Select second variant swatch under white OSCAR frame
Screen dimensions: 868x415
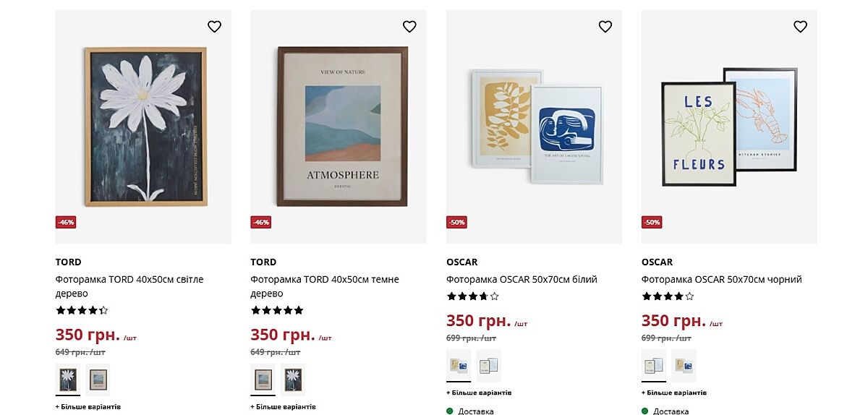pyautogui.click(x=488, y=366)
